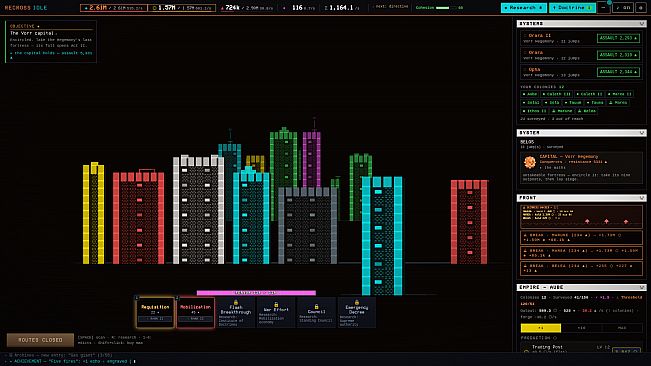Select the locked Flash Breakthrough card

[x=235, y=312]
